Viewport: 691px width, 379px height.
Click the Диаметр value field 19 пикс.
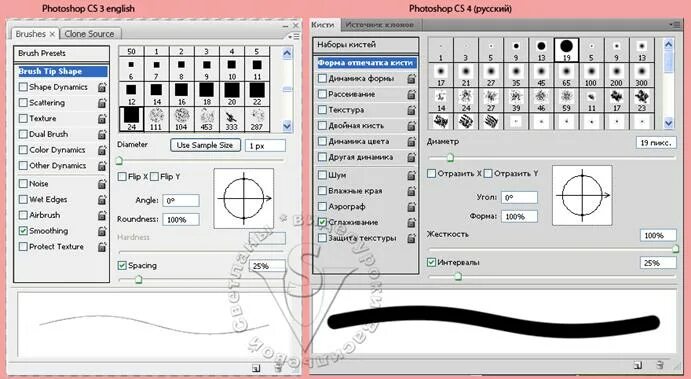(x=656, y=143)
